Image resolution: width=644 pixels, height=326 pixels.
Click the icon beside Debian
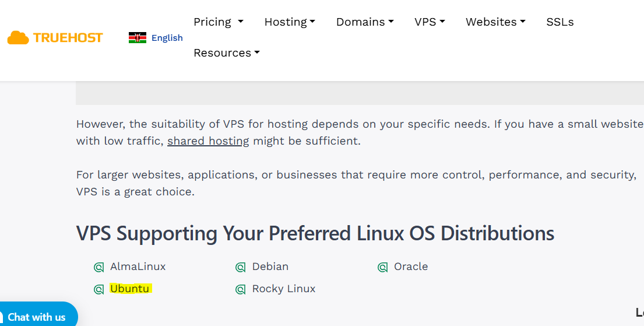coord(240,267)
